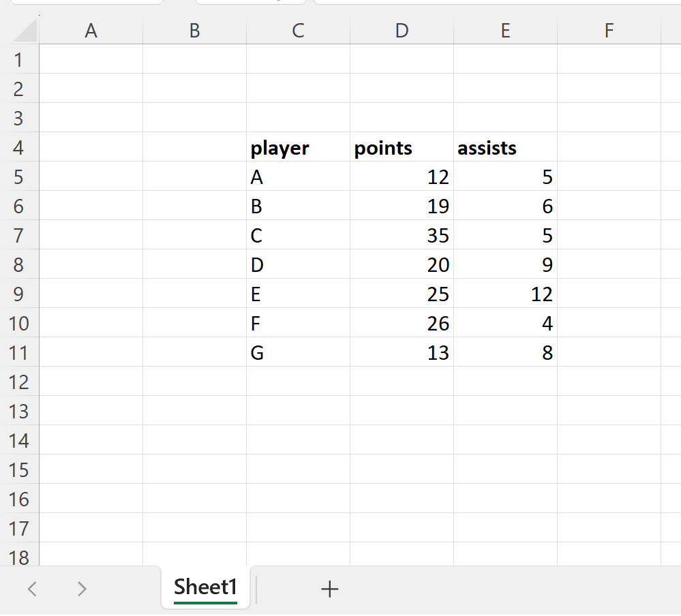Select row 18 header
The height and width of the screenshot is (616, 681).
(20, 558)
